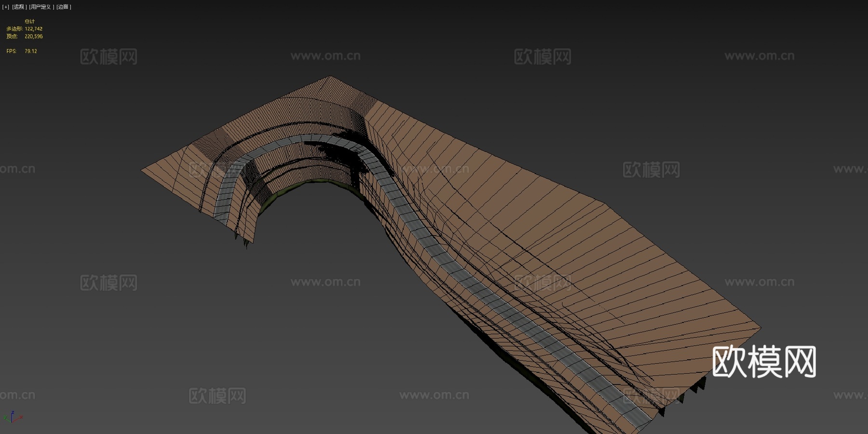Click the XYZ axis gizmo
868x434 pixels.
pyautogui.click(x=13, y=417)
